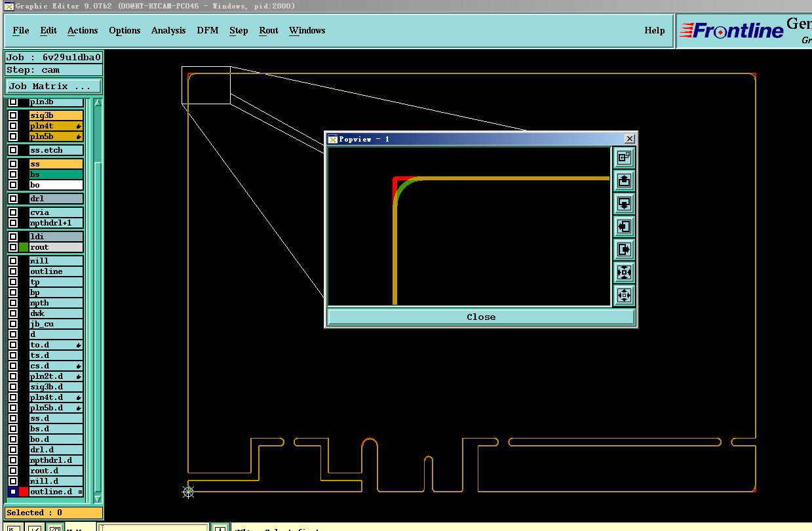Click the hand icon on pln4t.d row
The height and width of the screenshot is (531, 812).
(79, 397)
